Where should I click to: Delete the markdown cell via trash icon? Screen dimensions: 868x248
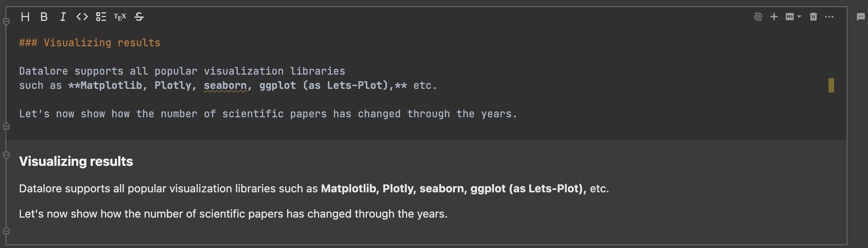coord(814,17)
